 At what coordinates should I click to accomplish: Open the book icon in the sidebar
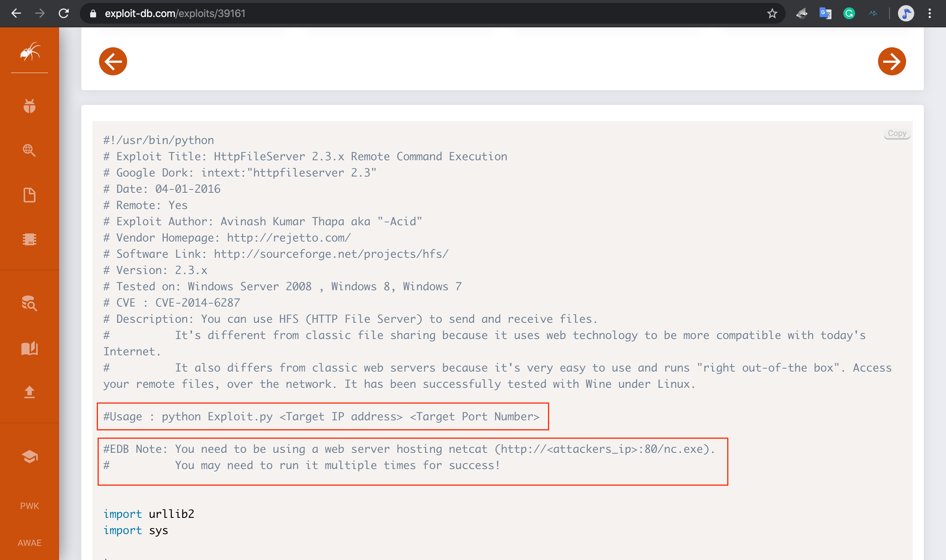click(x=30, y=348)
